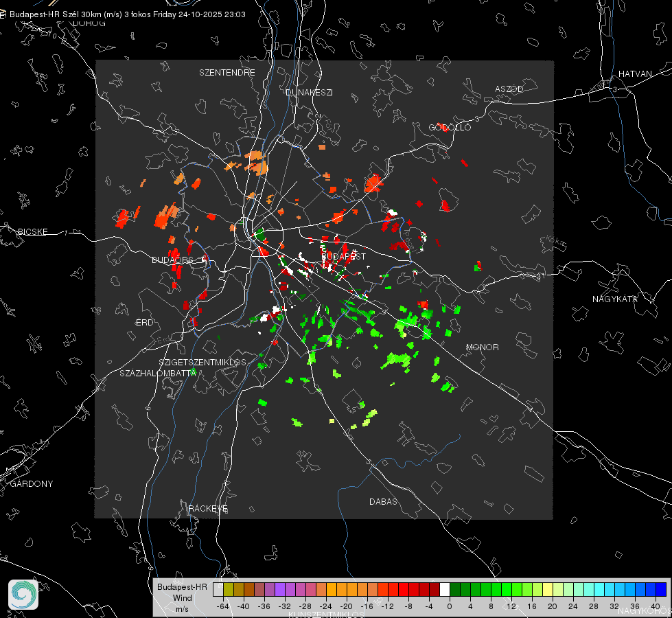Screen dimensions: 672x618
Task: Select the SZÁZHALOMBATTA town label
Action: [x=158, y=373]
